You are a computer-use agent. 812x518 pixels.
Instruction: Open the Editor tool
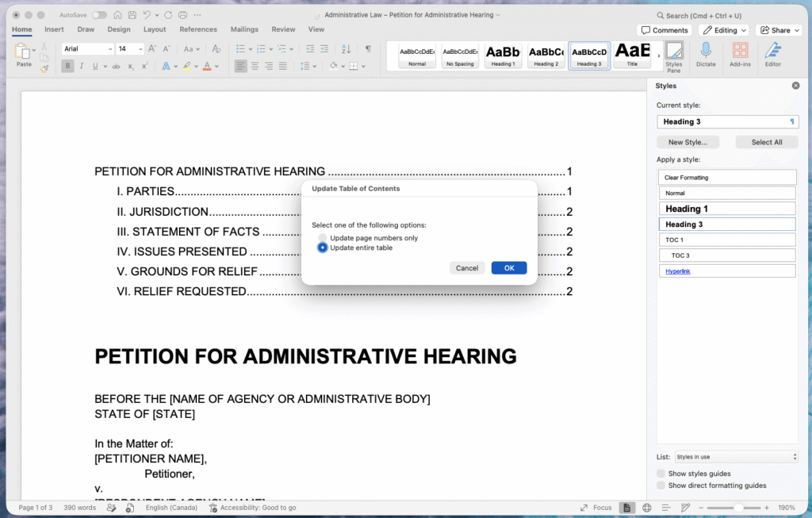(772, 55)
